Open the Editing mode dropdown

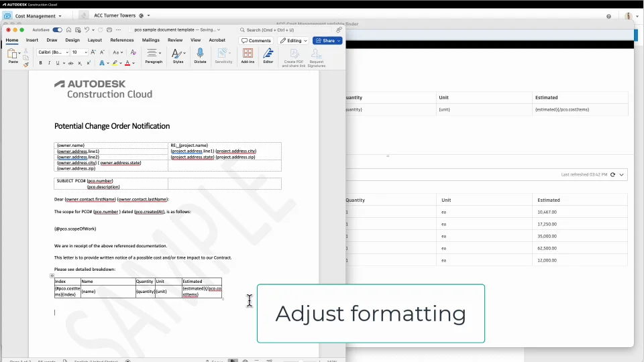click(x=293, y=41)
